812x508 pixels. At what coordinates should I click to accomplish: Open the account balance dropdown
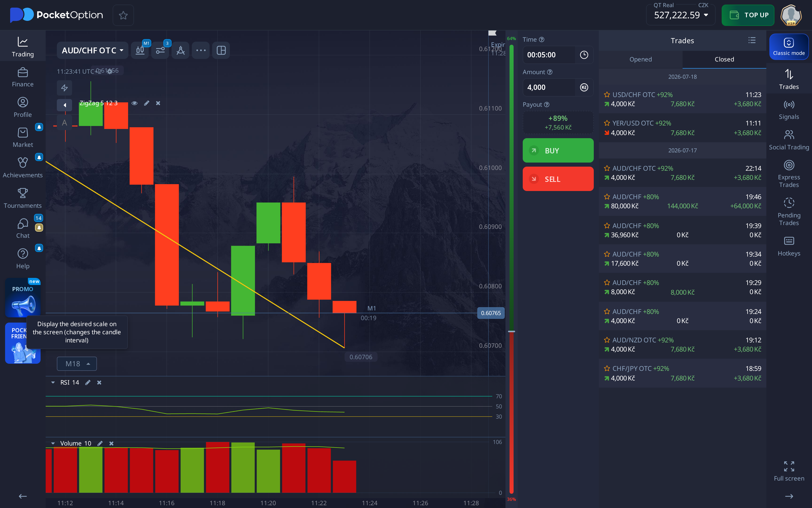coord(681,15)
